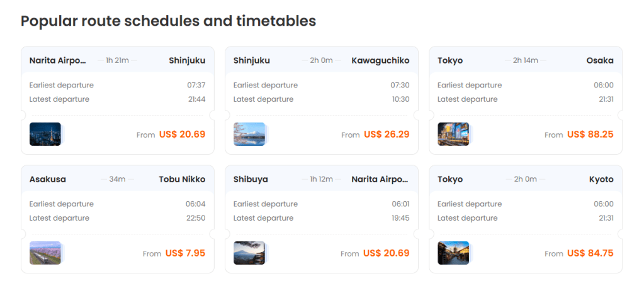644x303 pixels.
Task: Click the Kyoto pagoda thumbnail
Action: [453, 253]
